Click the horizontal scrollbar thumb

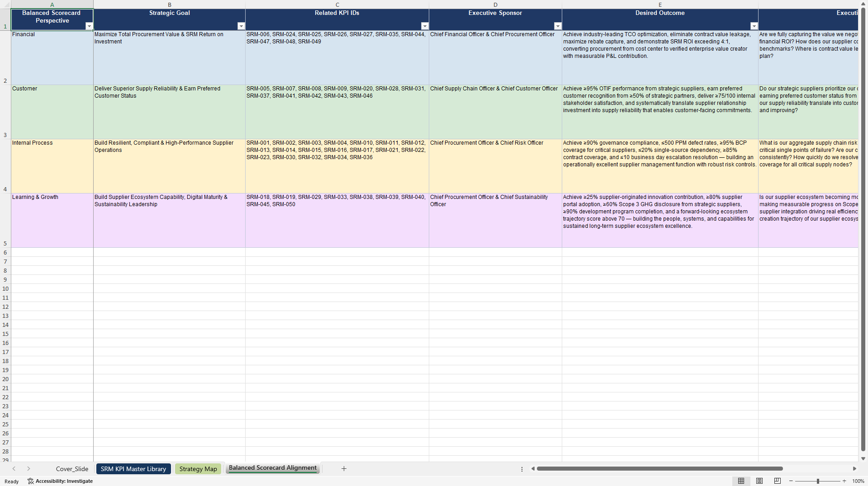659,469
